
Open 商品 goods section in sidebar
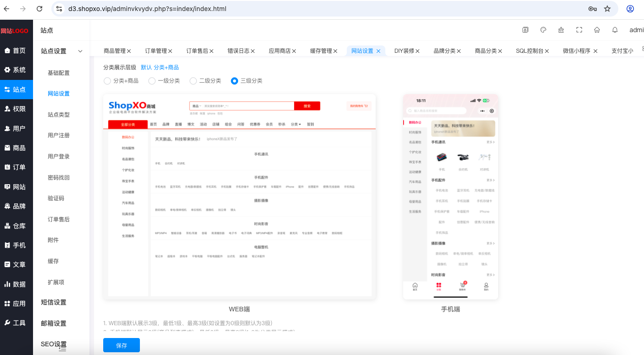point(16,148)
